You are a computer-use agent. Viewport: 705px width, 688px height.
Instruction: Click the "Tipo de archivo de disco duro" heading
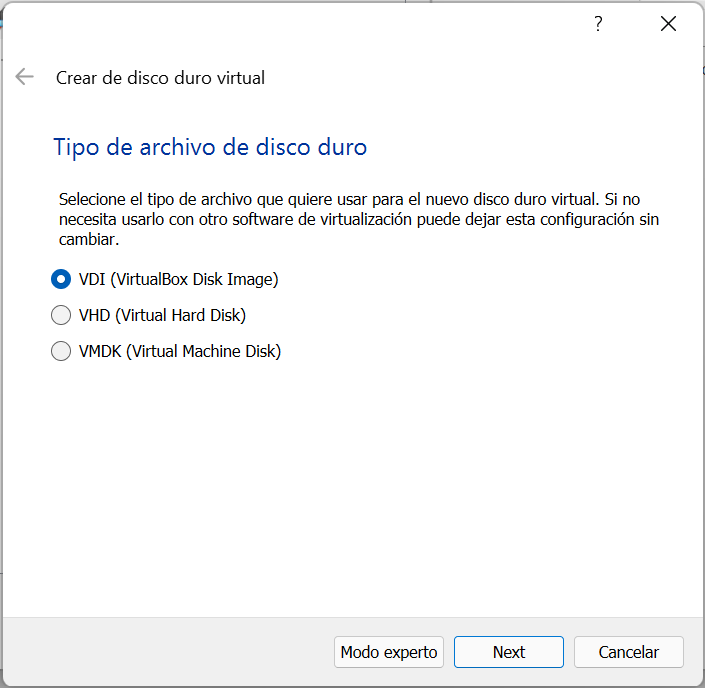tap(210, 148)
